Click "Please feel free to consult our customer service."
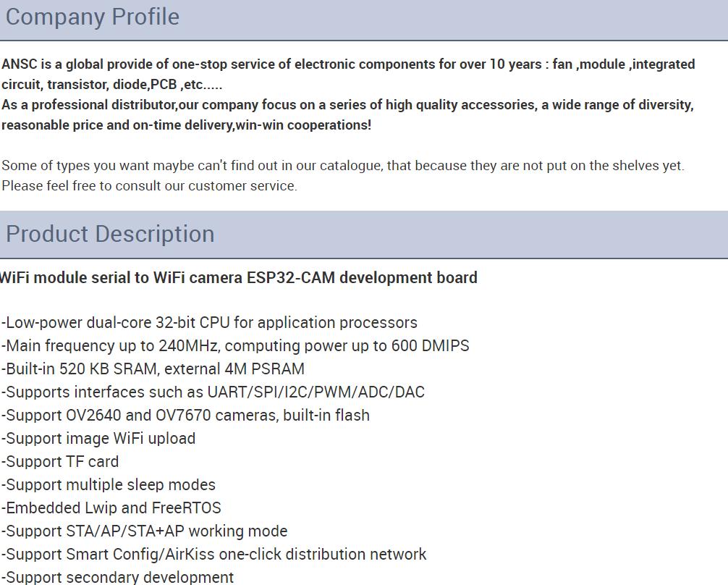This screenshot has width=728, height=585. pos(149,186)
